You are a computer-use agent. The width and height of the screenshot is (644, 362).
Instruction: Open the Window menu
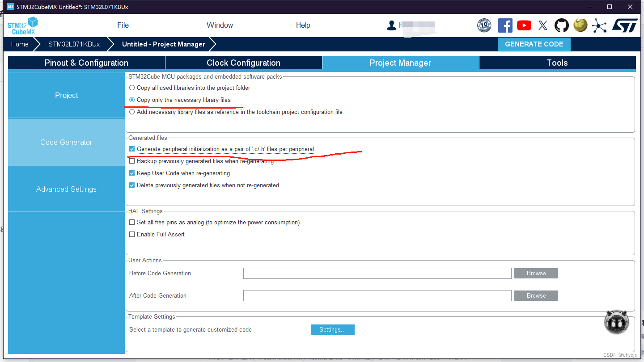point(220,25)
